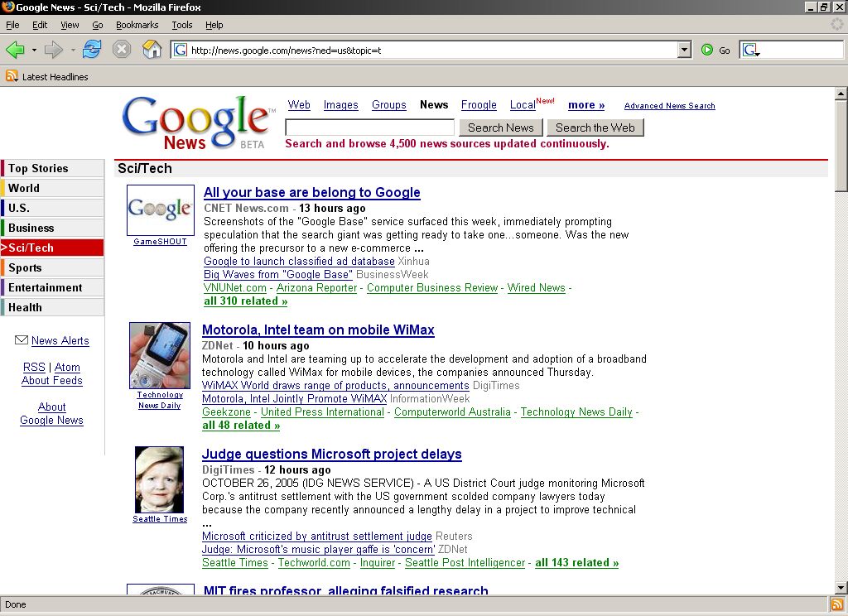Open 'Motorola, Intel team on mobile WiMax' headline
The width and height of the screenshot is (848, 616).
point(318,330)
